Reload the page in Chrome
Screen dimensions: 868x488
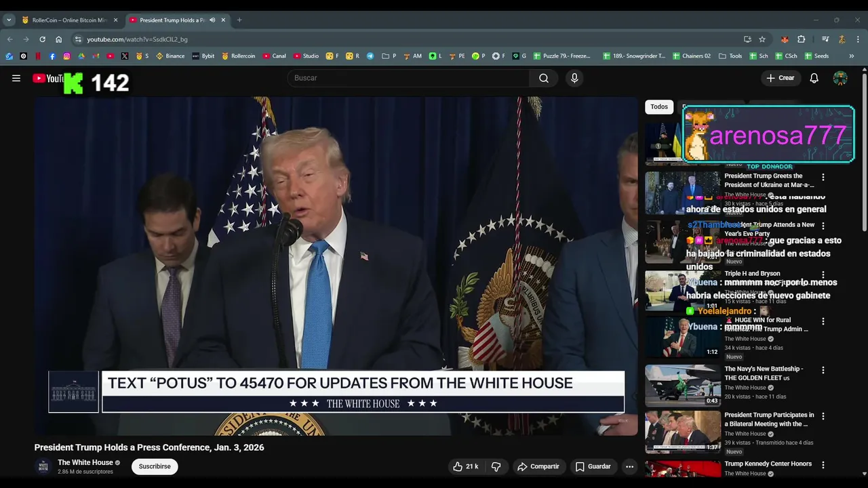(x=42, y=39)
